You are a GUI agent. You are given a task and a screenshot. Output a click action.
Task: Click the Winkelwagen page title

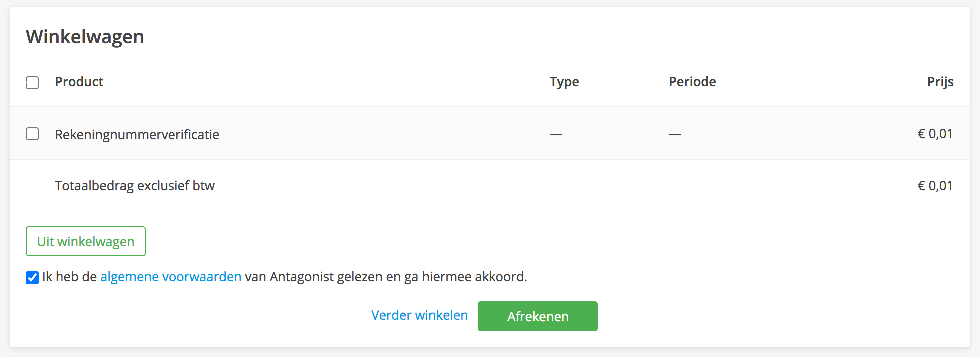click(x=85, y=36)
